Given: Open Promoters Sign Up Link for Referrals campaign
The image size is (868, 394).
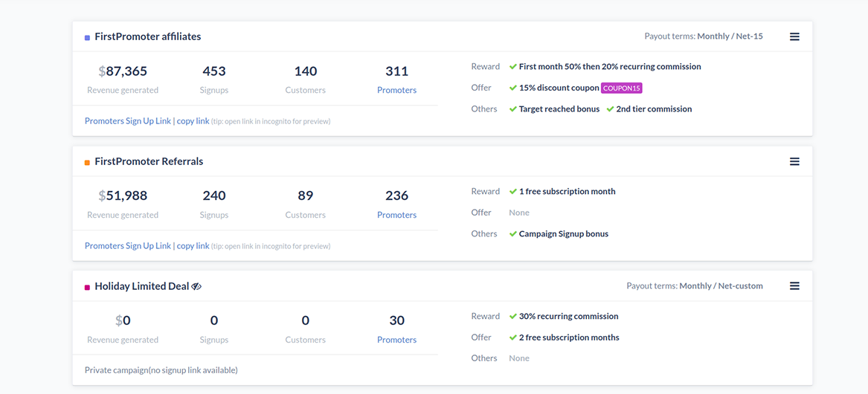Looking at the screenshot, I should click(x=128, y=246).
